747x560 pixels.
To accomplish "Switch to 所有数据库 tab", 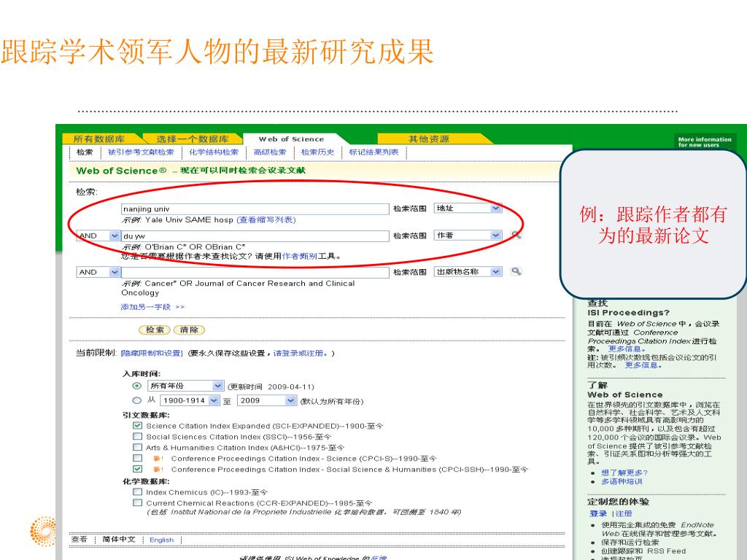I will [98, 139].
